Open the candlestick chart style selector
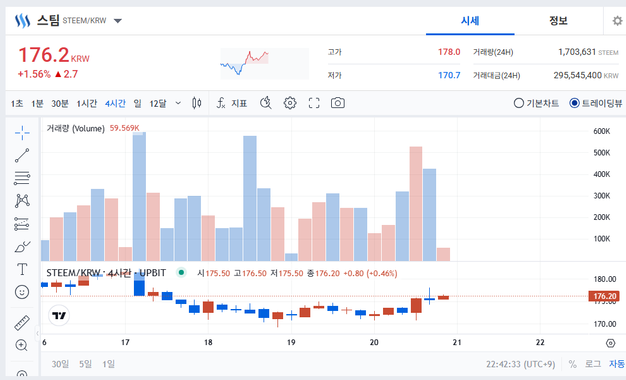The height and width of the screenshot is (380, 626). pyautogui.click(x=196, y=103)
